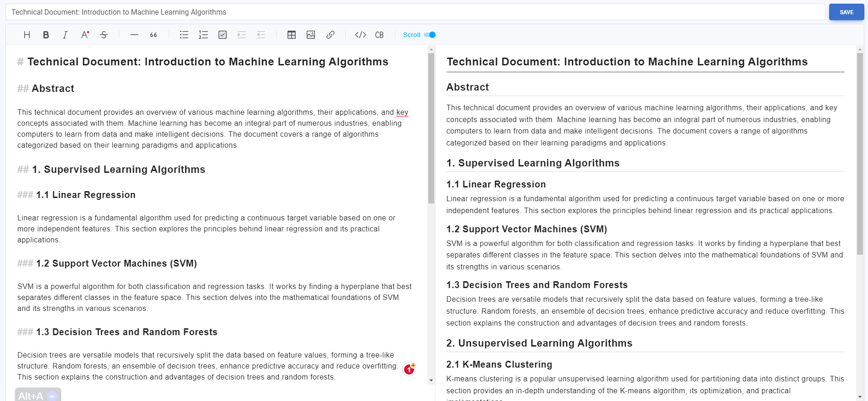Insert a horizontal rule line
The image size is (868, 401).
pyautogui.click(x=134, y=35)
